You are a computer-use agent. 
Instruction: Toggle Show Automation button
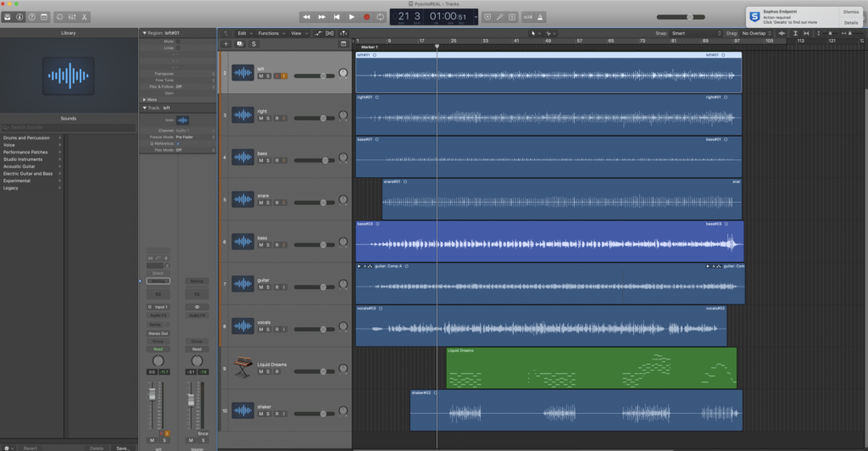coord(319,33)
